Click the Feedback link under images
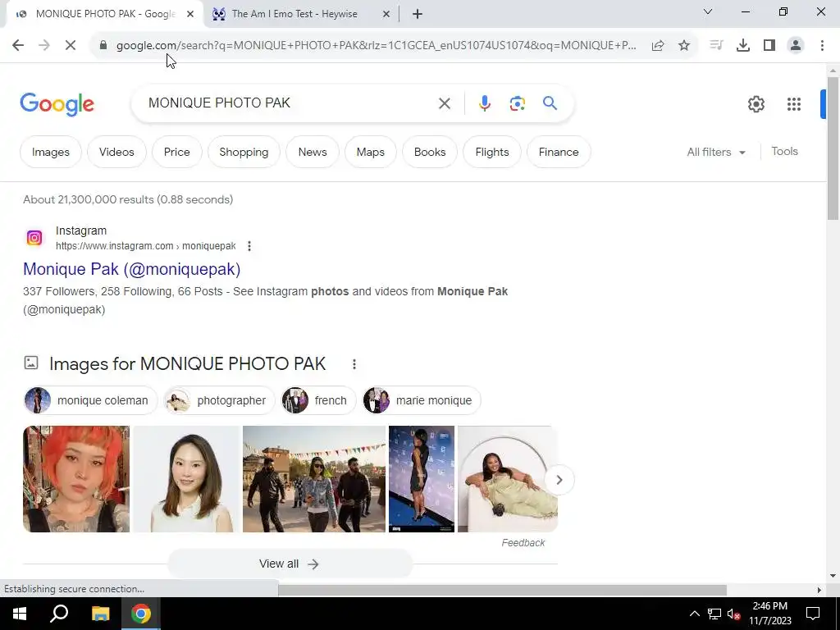Screen dimensions: 840x630 click(523, 543)
